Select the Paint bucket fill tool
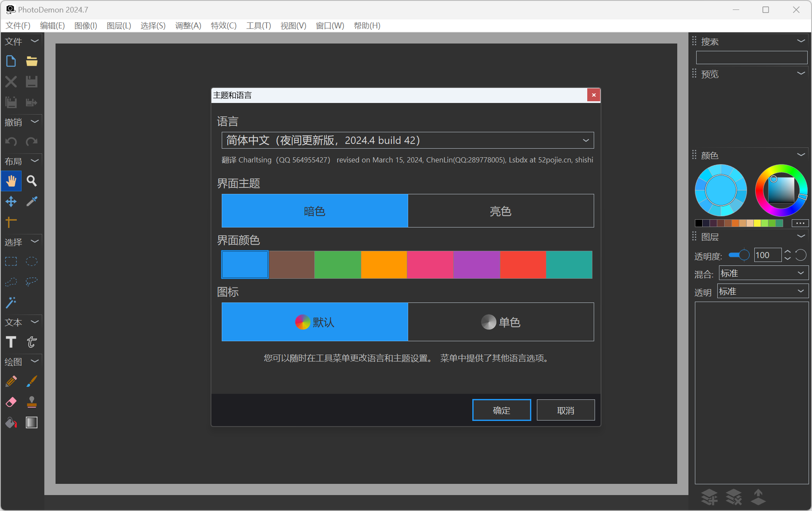This screenshot has height=511, width=812. [x=11, y=423]
